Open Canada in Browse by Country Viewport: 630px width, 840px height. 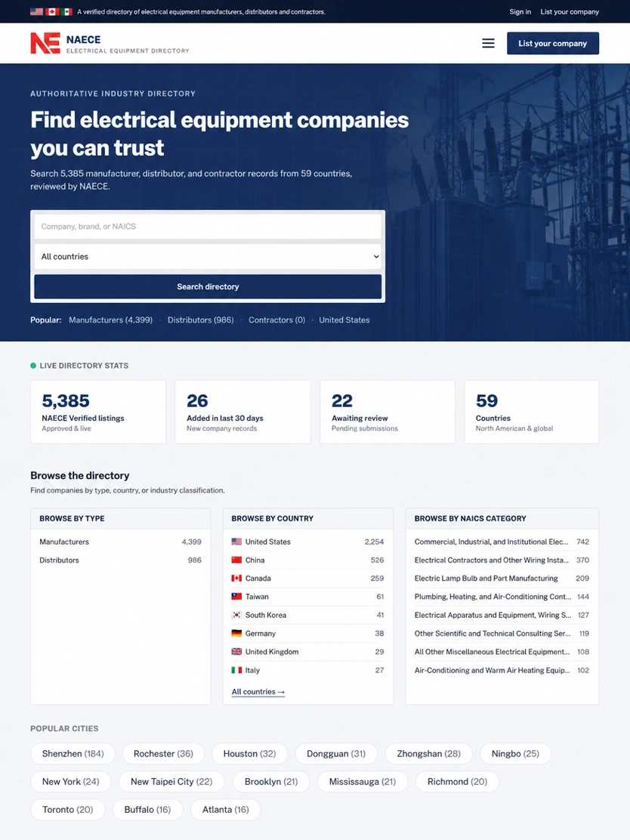point(307,578)
